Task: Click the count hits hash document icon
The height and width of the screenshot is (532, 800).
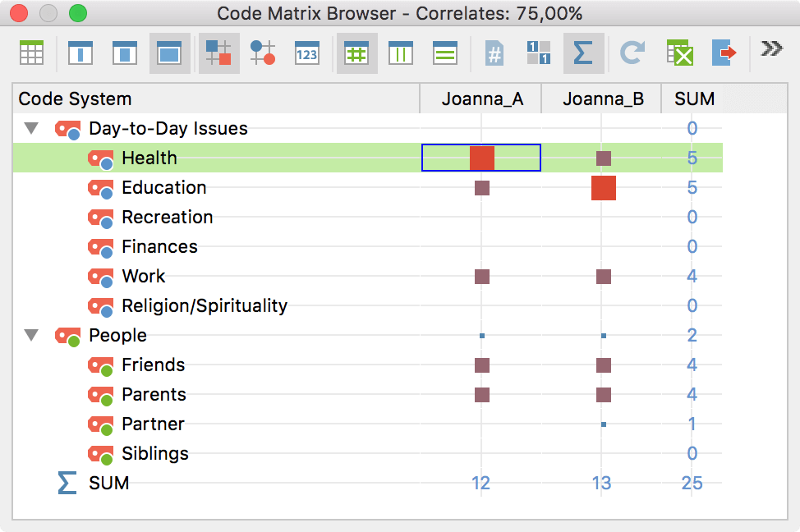Action: (x=494, y=53)
